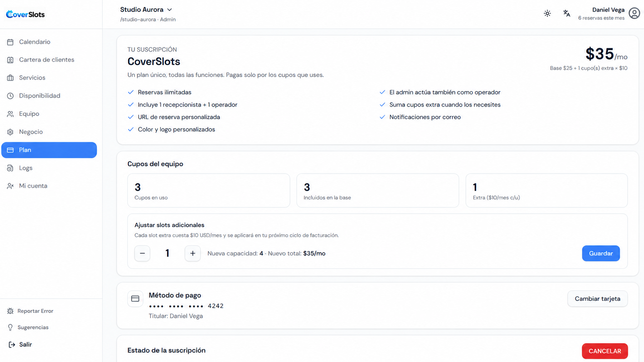This screenshot has height=362, width=644.
Task: Click the Calendario calendar icon
Action: tap(10, 42)
